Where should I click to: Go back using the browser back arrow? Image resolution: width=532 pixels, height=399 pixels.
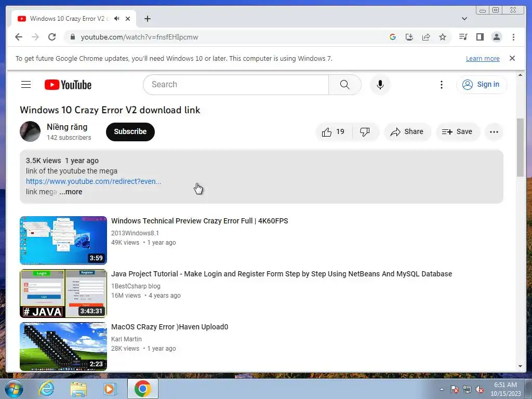click(x=19, y=37)
